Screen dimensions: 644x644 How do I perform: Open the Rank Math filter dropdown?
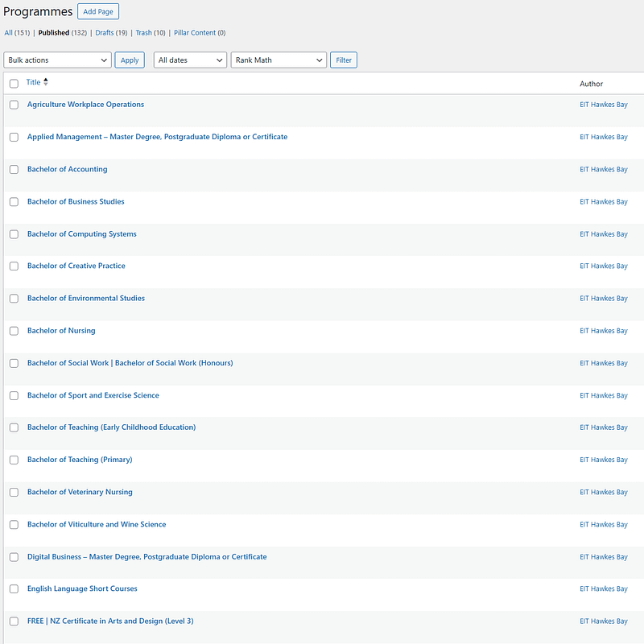[279, 60]
